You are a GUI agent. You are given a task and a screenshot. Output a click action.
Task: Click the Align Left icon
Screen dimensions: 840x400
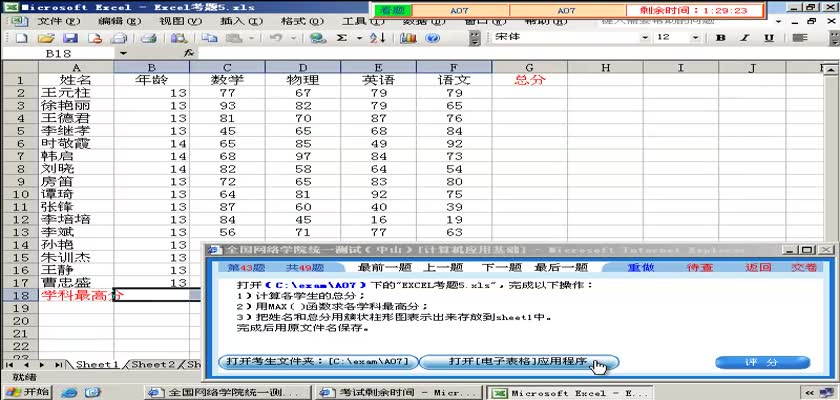tap(800, 37)
